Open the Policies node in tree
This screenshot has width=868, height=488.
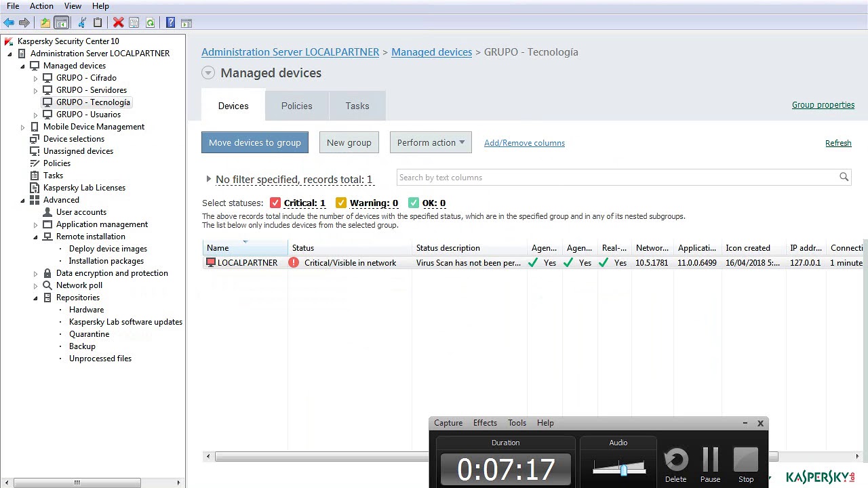pyautogui.click(x=57, y=163)
